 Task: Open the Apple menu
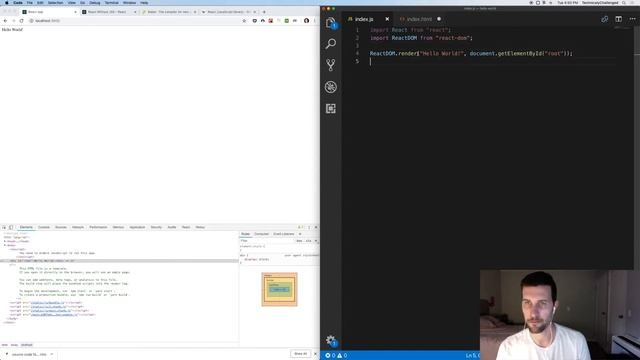click(x=7, y=3)
